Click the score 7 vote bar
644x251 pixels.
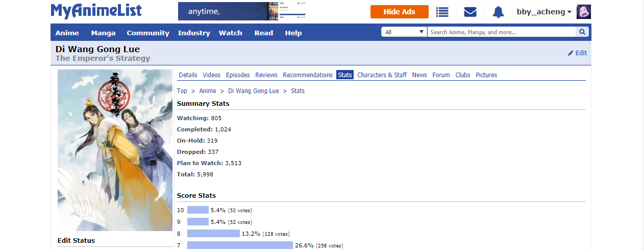click(240, 245)
